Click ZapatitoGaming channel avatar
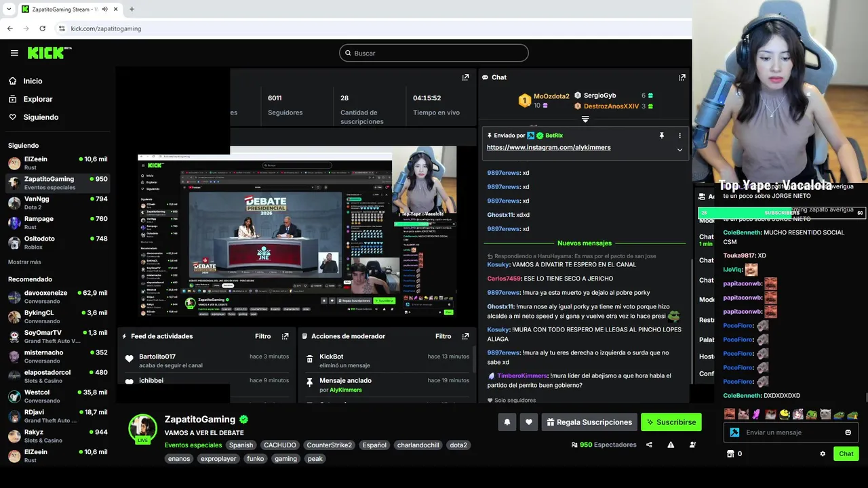The width and height of the screenshot is (868, 488). pyautogui.click(x=143, y=428)
